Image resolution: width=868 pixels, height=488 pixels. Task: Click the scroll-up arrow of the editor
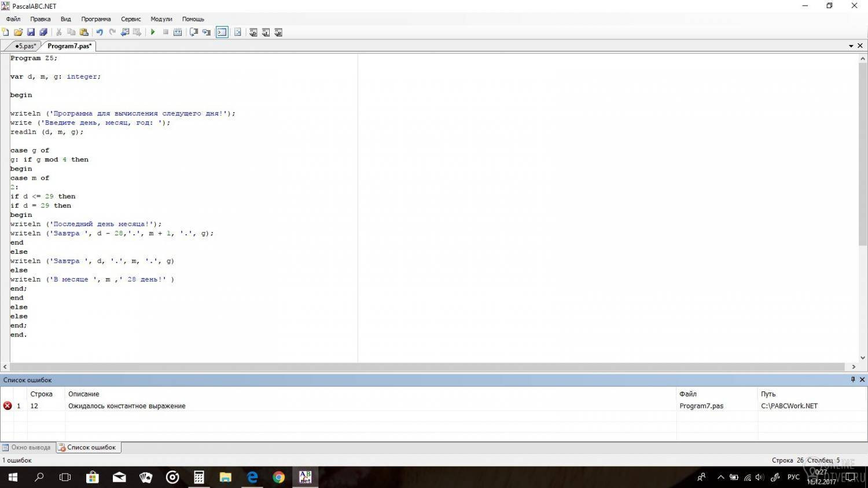(x=863, y=58)
